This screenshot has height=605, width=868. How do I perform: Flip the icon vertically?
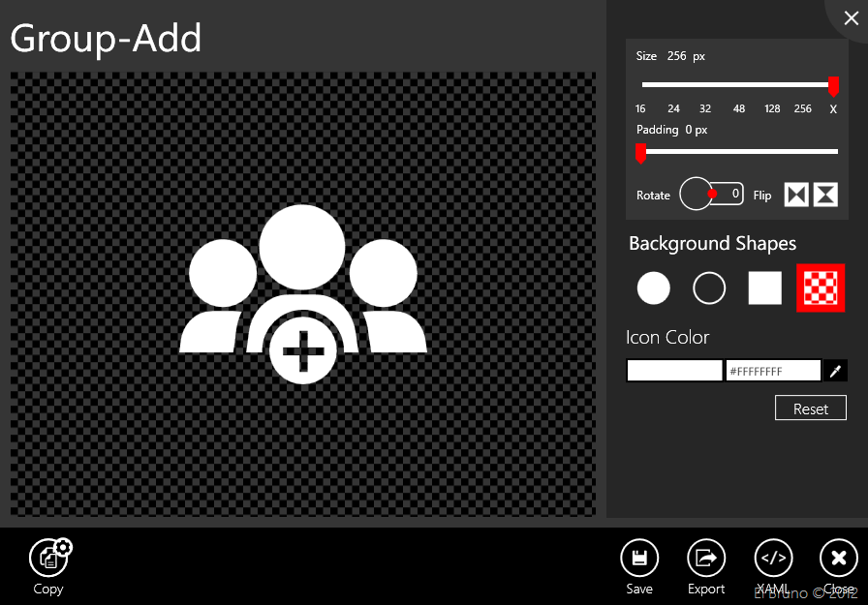[x=825, y=195]
